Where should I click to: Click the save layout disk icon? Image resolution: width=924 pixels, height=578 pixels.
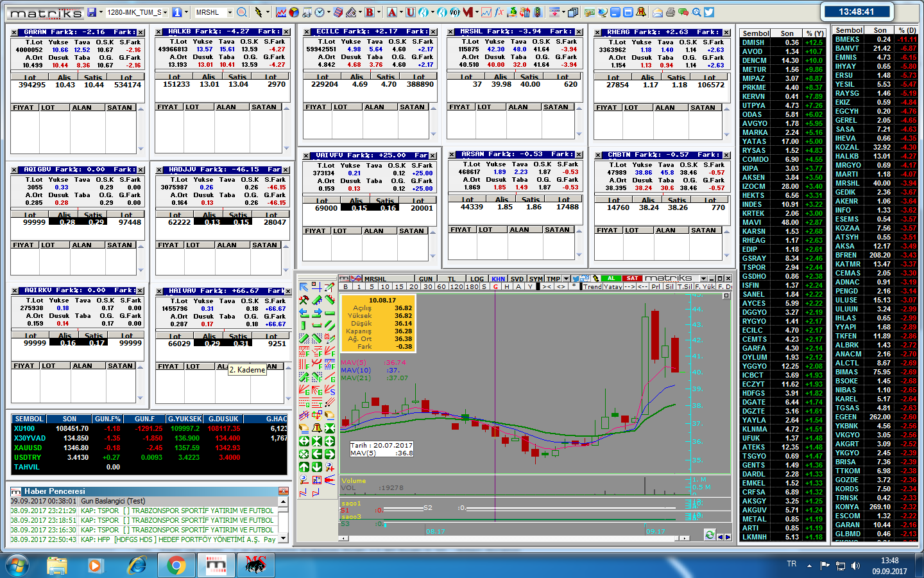point(92,12)
